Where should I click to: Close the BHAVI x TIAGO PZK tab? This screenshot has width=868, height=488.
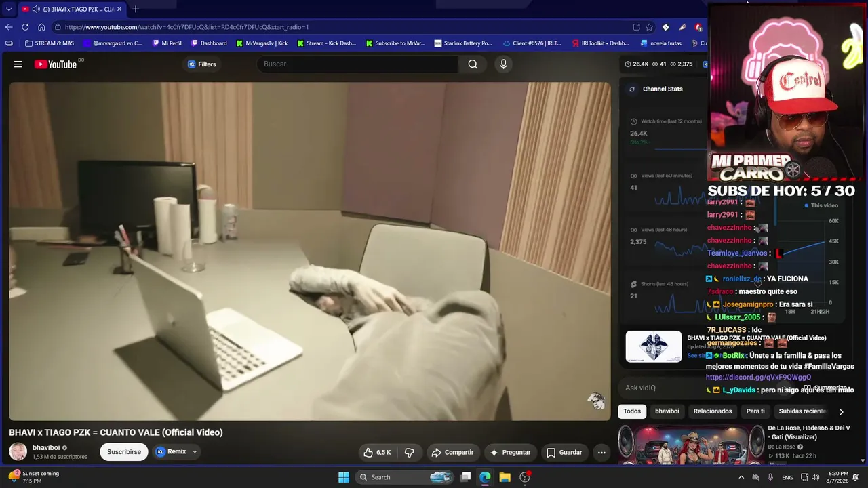click(119, 9)
